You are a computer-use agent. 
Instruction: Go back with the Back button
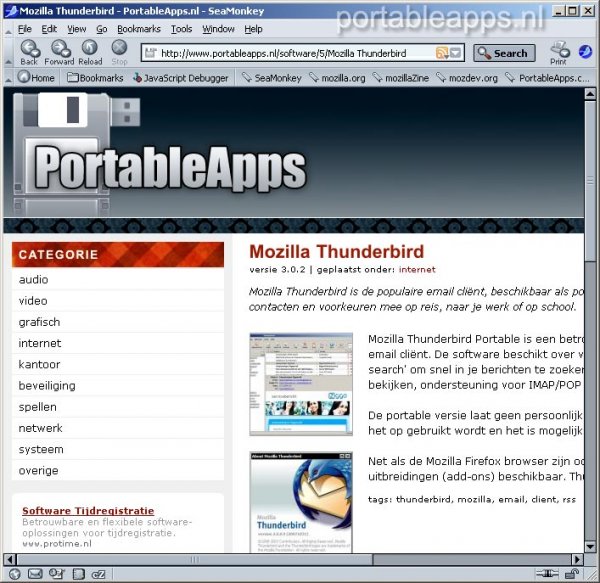click(x=29, y=53)
